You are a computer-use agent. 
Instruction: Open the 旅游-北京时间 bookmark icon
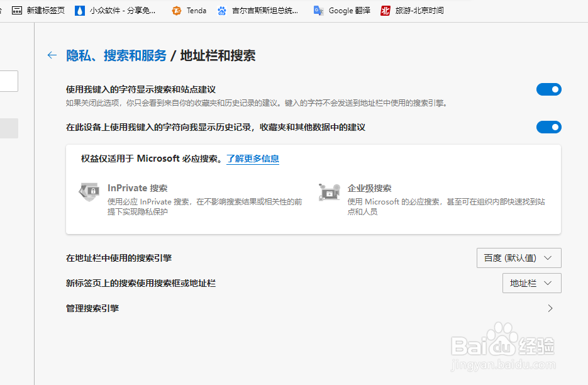click(385, 11)
